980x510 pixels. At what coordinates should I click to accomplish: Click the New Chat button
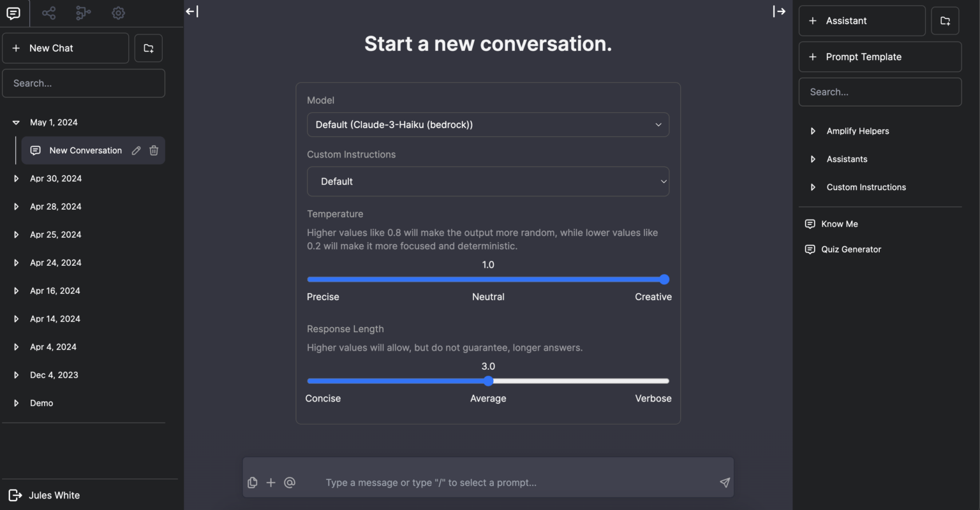(x=66, y=48)
